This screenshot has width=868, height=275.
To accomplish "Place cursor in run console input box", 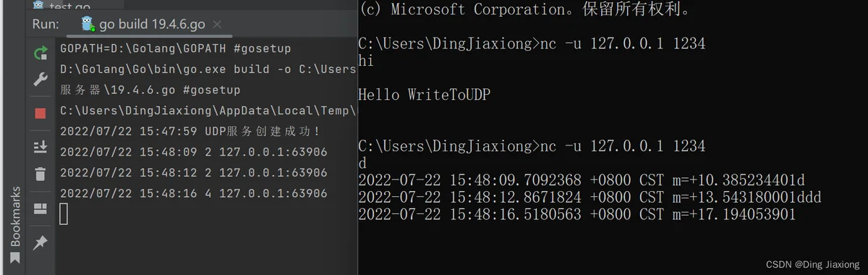I will pos(64,213).
